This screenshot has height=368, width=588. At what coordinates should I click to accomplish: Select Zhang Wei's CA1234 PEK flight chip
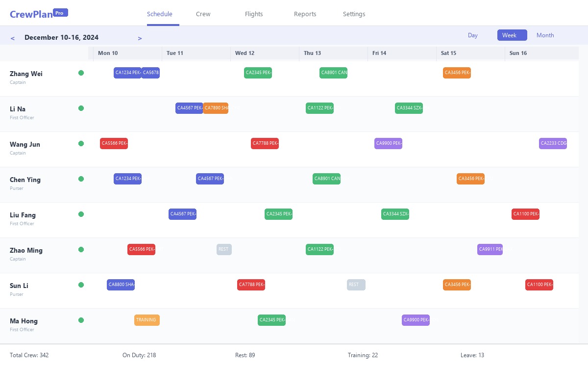(x=127, y=73)
